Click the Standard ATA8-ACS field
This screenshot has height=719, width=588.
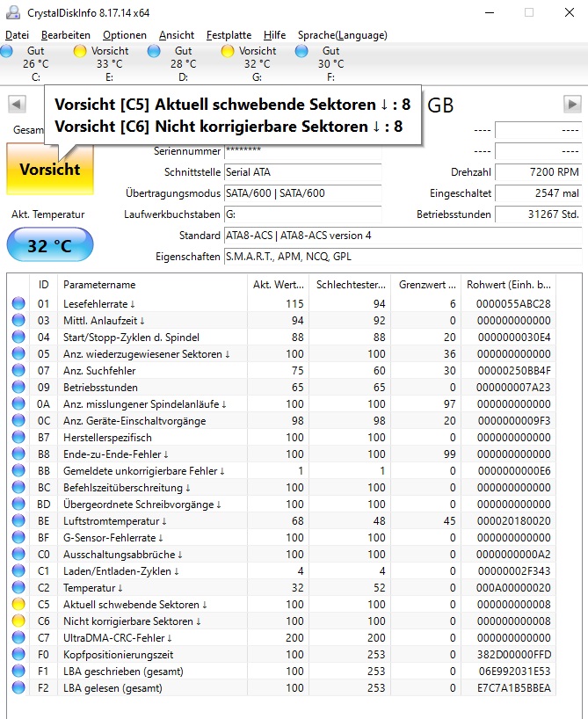pyautogui.click(x=403, y=236)
